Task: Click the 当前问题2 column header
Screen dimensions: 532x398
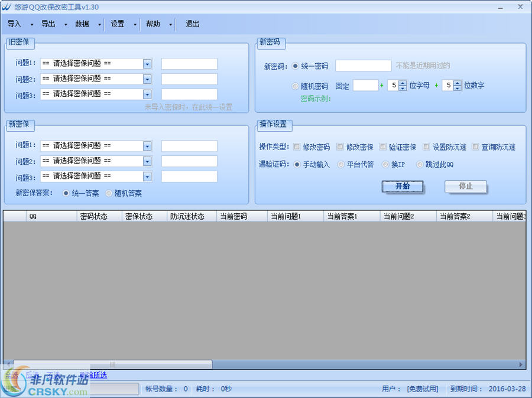Action: click(x=408, y=216)
